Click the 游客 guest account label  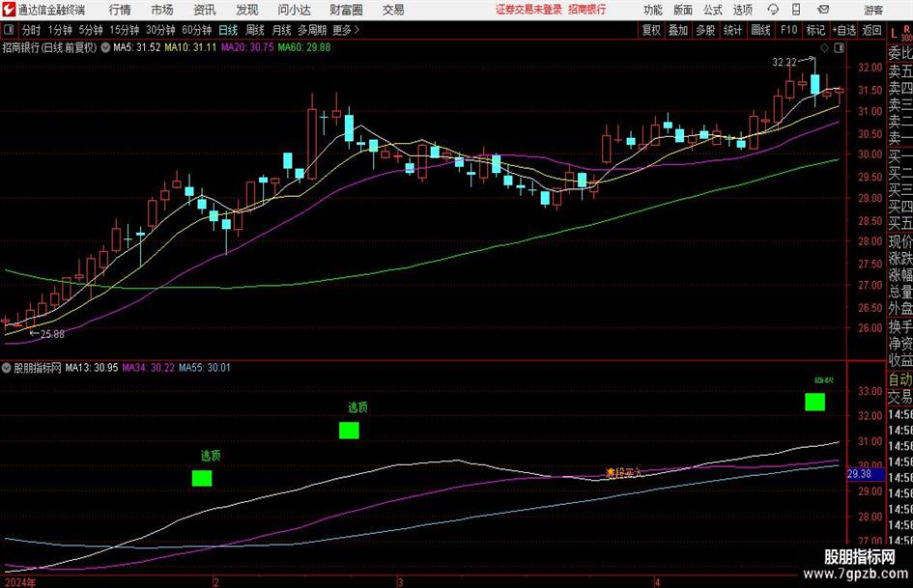click(872, 10)
